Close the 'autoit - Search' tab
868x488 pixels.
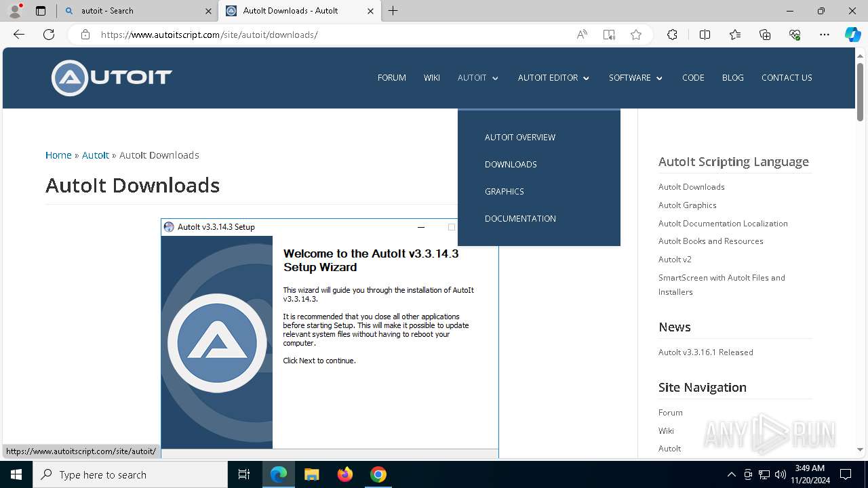click(208, 11)
